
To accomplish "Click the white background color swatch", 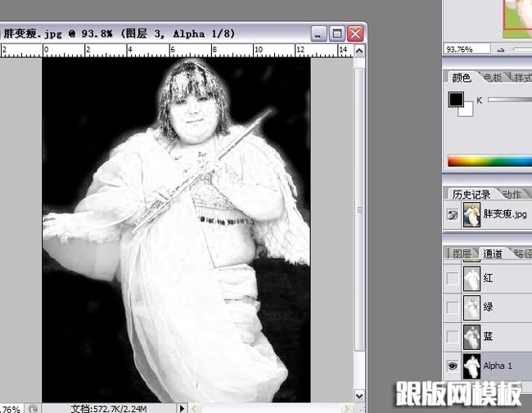I will click(466, 110).
